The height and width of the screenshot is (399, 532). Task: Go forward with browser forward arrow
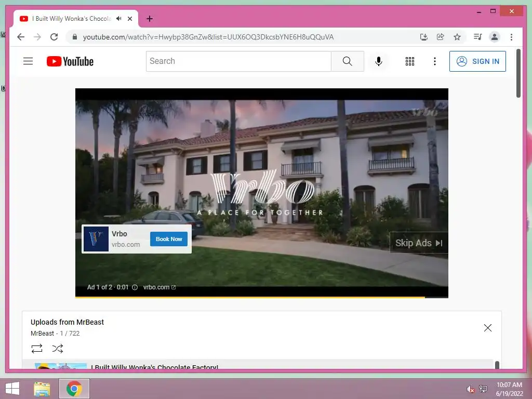(37, 37)
